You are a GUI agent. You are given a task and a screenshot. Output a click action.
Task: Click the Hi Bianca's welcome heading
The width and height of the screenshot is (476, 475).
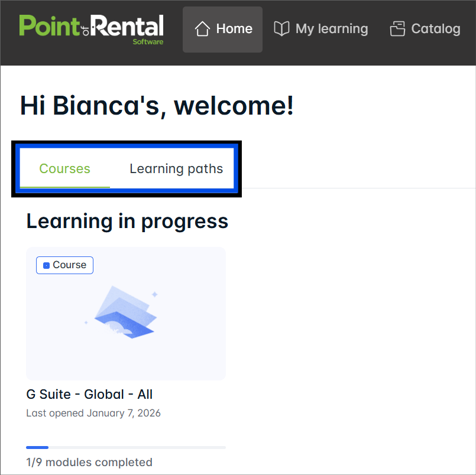coord(157,106)
